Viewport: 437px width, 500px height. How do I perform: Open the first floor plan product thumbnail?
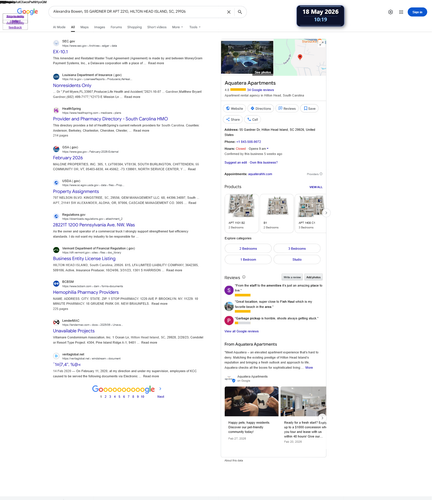click(241, 206)
